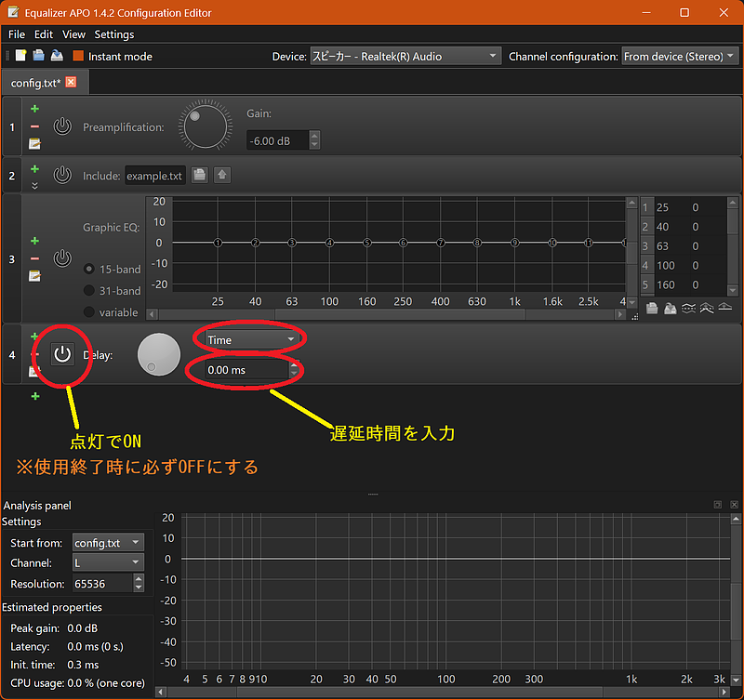Click the open-included-file arrow icon

point(222,175)
